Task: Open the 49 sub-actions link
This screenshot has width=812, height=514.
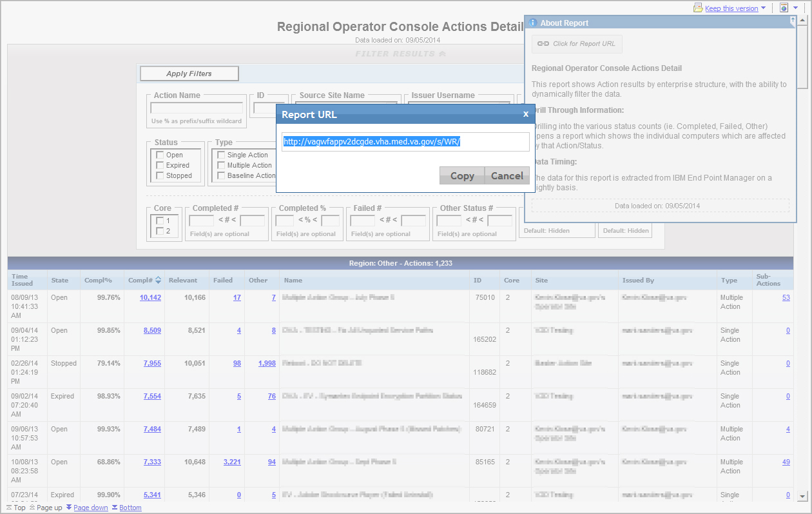Action: (786, 462)
